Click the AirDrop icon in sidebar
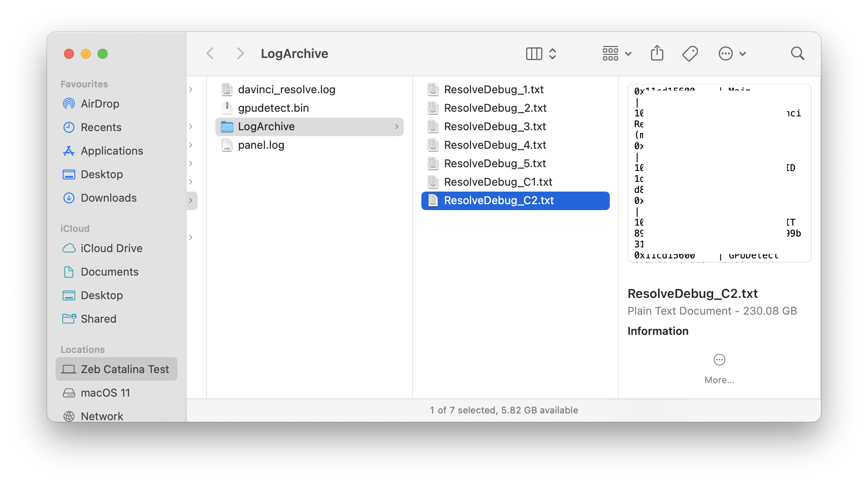The image size is (868, 484). pyautogui.click(x=69, y=103)
